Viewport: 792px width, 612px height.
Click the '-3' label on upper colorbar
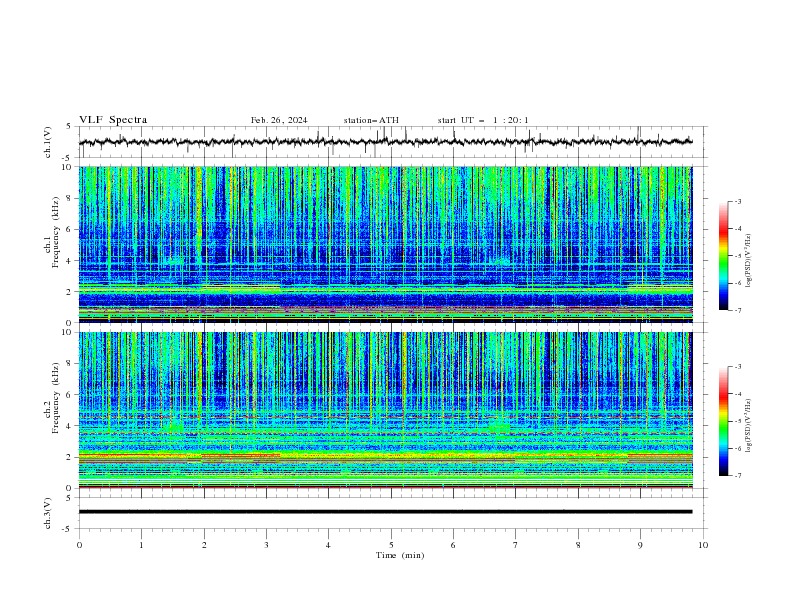(x=737, y=201)
